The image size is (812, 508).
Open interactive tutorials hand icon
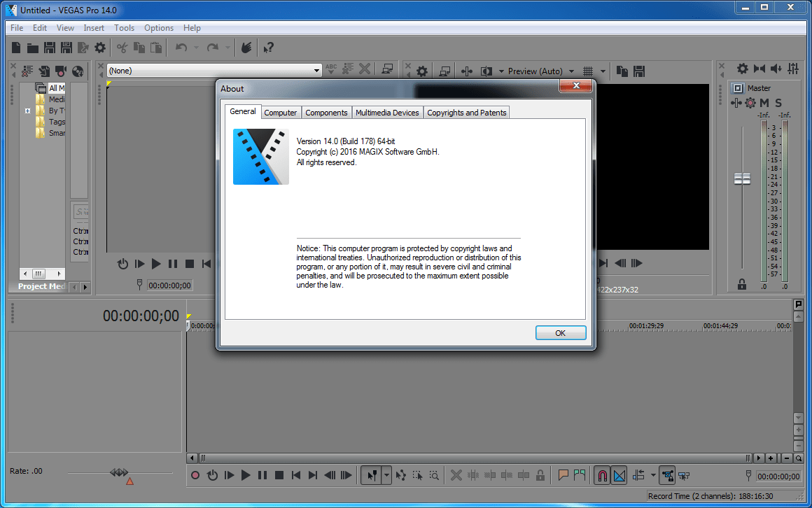pos(246,48)
